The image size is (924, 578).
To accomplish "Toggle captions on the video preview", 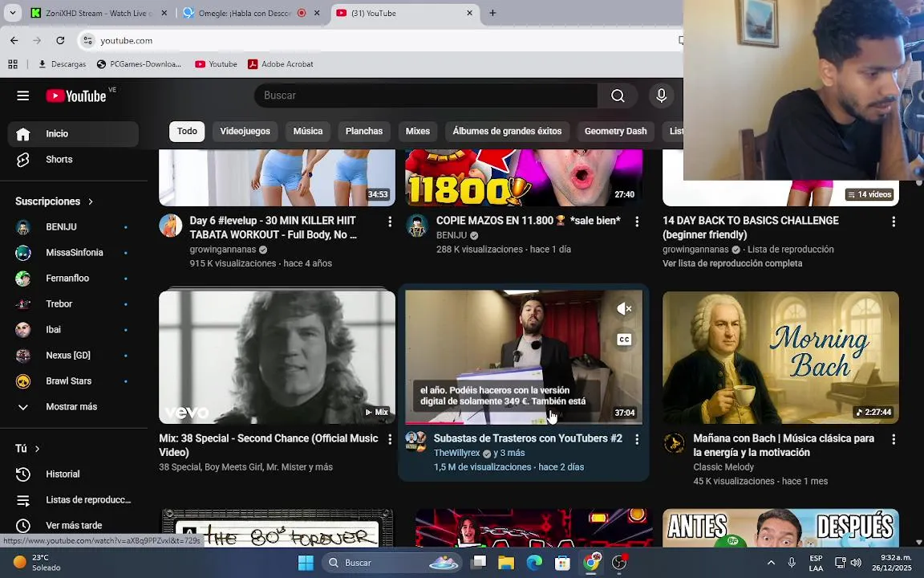I will pyautogui.click(x=624, y=340).
